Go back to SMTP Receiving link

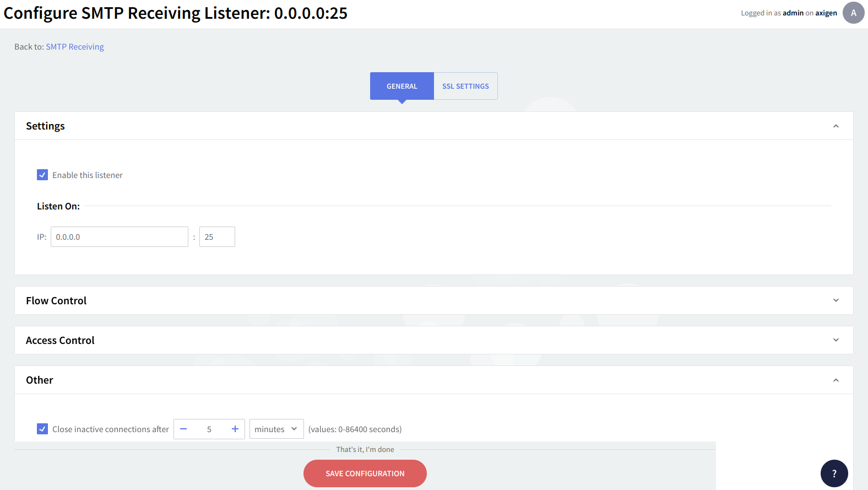pyautogui.click(x=75, y=47)
